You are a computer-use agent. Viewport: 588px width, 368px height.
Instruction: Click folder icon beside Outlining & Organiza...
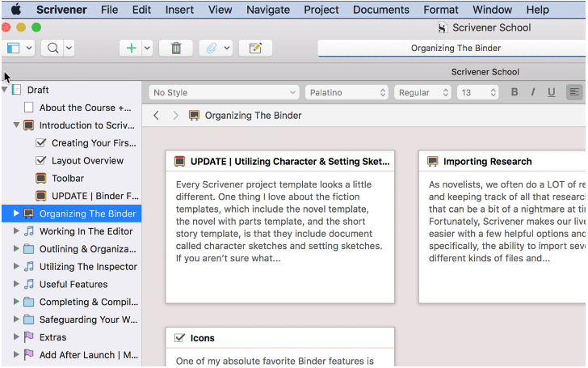(x=29, y=249)
